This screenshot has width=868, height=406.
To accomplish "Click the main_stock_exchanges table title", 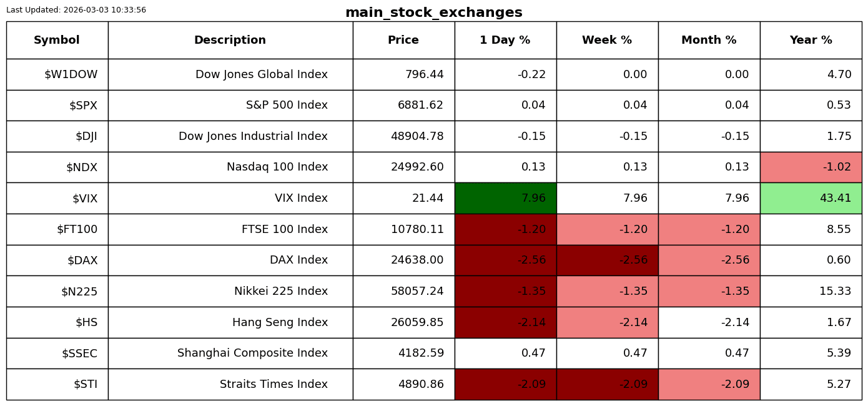I will click(x=433, y=12).
